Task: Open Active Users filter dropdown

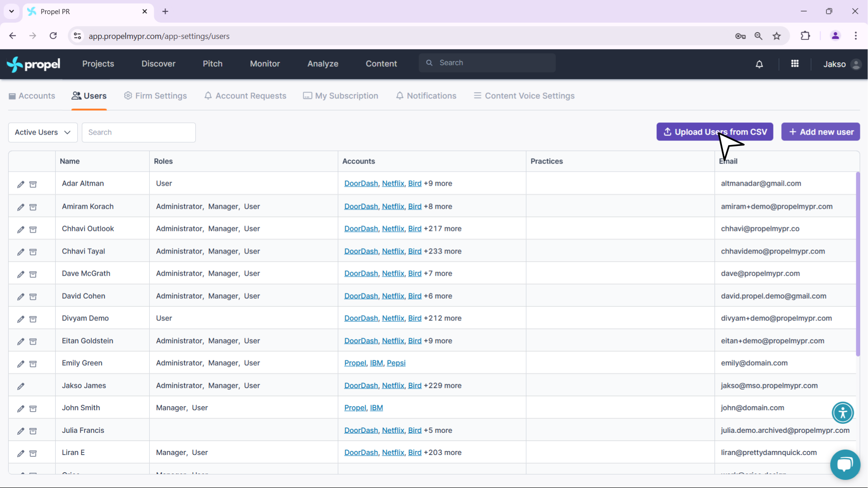Action: pos(43,132)
